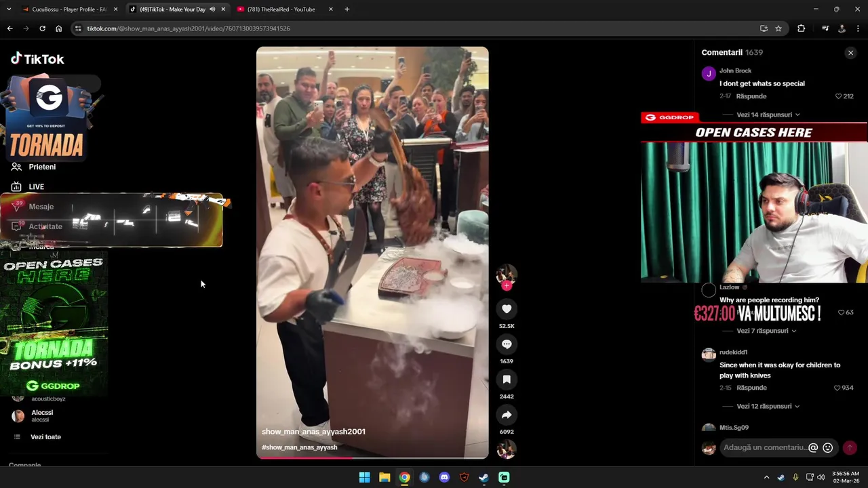Open taskbar clock showing 3:56:56 AM
Viewport: 868px width, 488px height.
(846, 477)
